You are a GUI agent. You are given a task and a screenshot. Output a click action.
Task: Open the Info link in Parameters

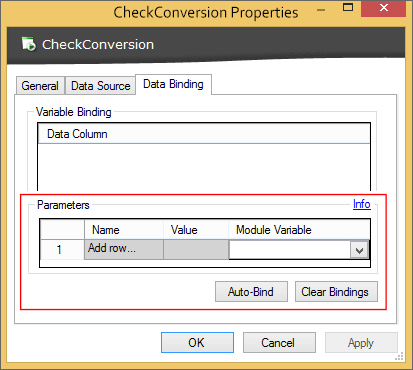pos(362,204)
